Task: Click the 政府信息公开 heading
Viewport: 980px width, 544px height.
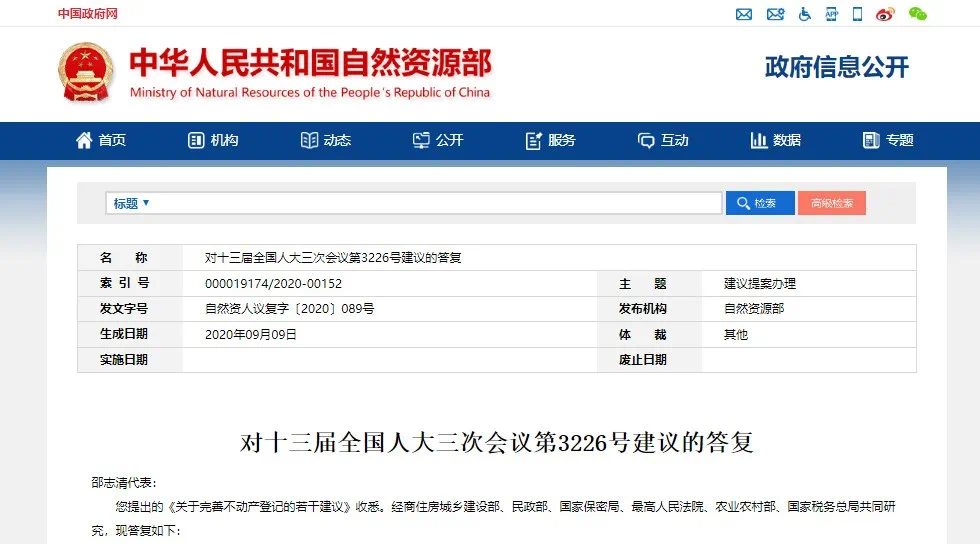Action: point(837,67)
